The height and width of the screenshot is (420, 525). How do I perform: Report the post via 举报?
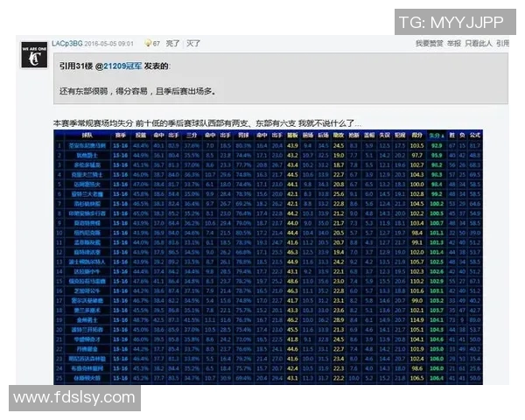454,44
